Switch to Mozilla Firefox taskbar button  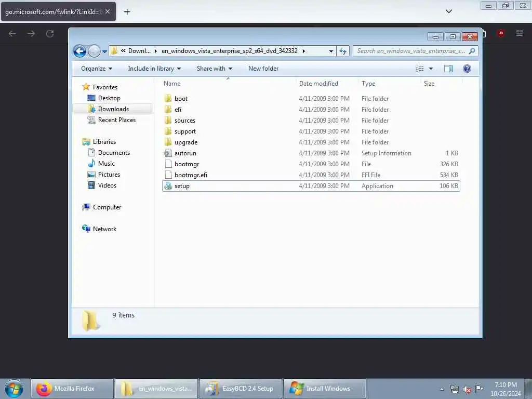pos(72,389)
